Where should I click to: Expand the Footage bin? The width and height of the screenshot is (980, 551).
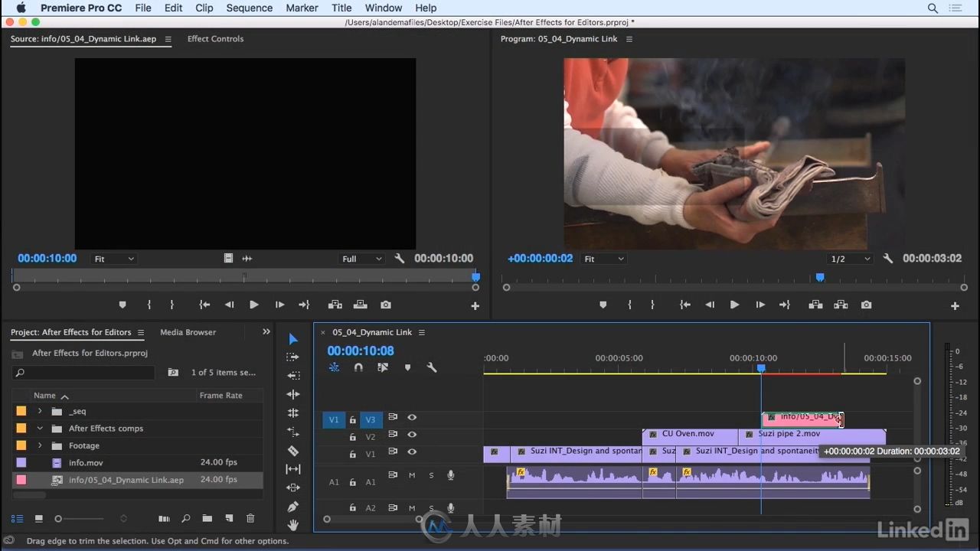click(40, 445)
